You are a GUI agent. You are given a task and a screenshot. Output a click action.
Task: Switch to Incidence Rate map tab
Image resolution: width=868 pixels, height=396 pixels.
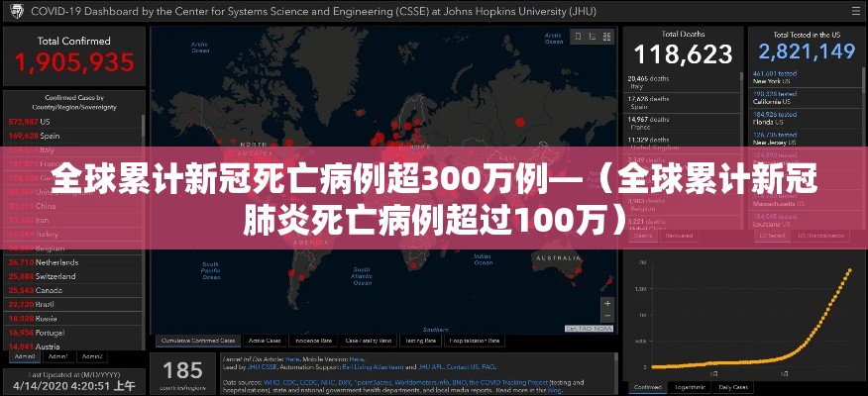pos(313,341)
